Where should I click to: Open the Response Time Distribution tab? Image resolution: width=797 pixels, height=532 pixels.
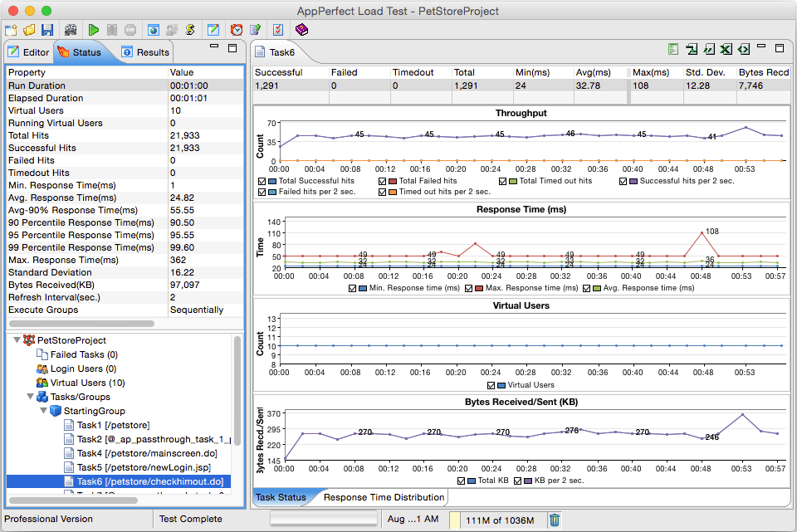point(383,497)
